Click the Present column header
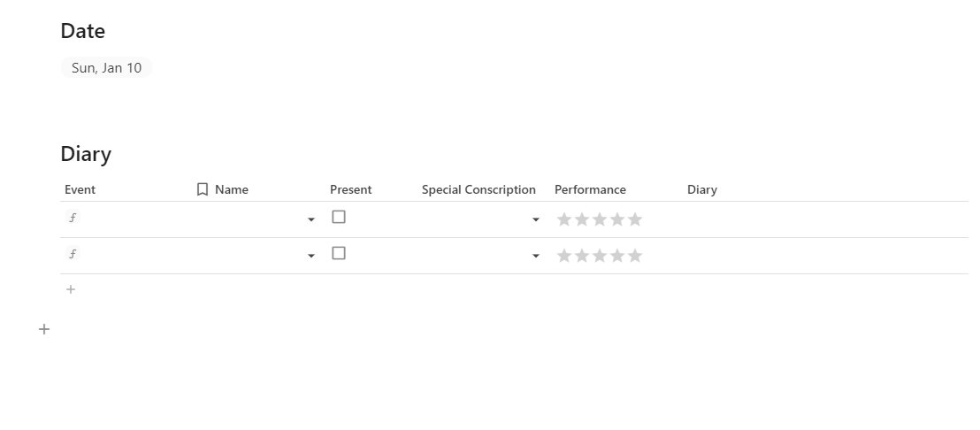Image resolution: width=980 pixels, height=430 pixels. click(x=350, y=189)
